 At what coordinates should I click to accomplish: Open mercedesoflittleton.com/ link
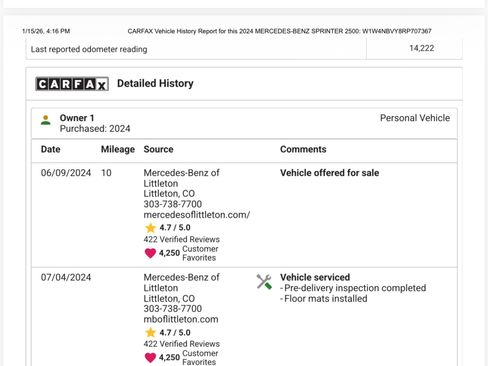pos(197,215)
